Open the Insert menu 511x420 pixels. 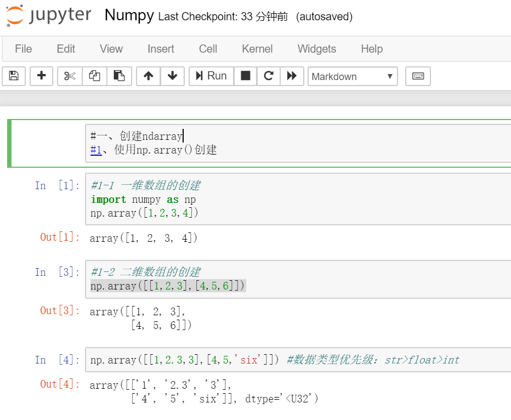(161, 49)
